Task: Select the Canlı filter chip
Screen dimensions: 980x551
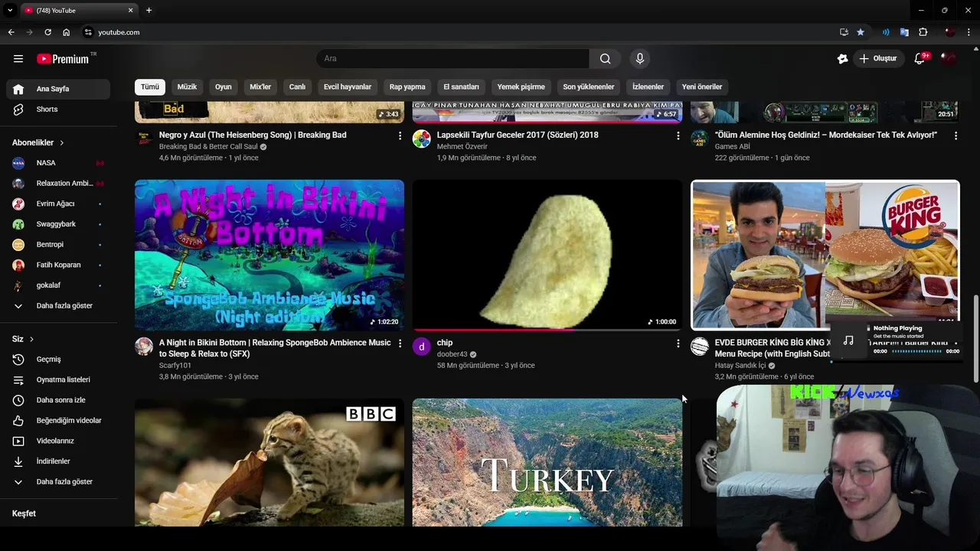Action: [297, 87]
